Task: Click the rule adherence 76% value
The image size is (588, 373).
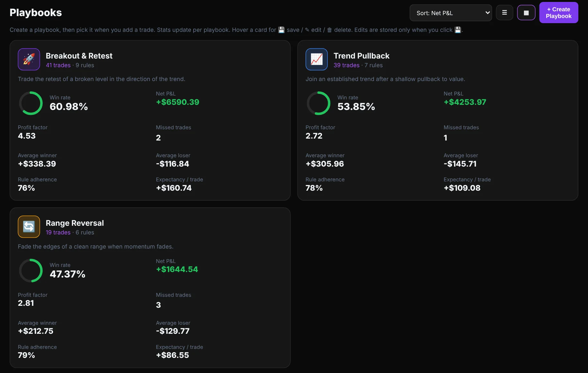Action: coord(26,188)
